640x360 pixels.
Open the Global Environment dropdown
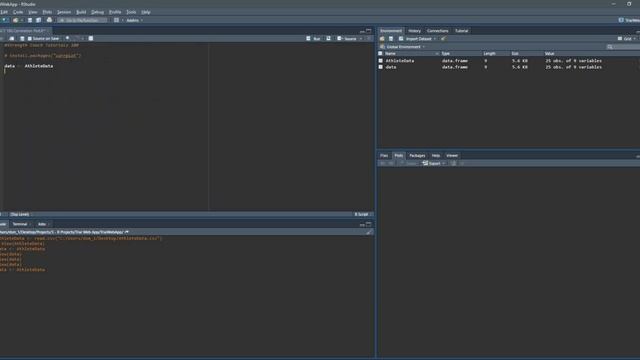[x=403, y=47]
